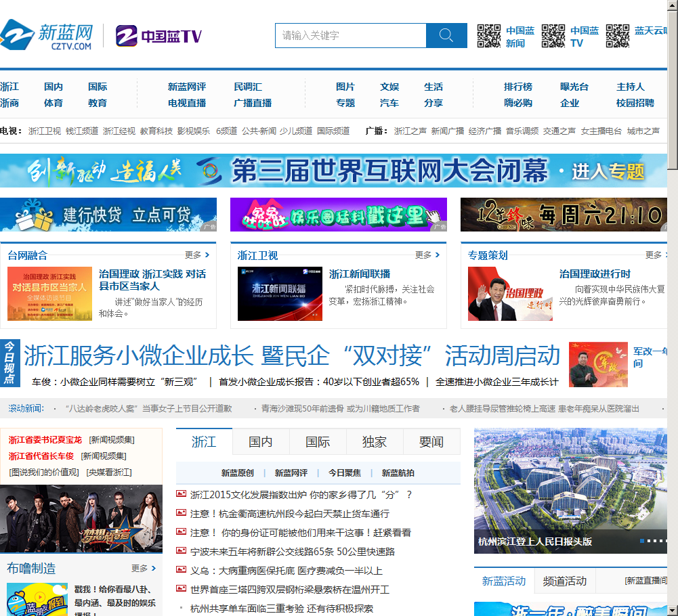The height and width of the screenshot is (616, 678).
Task: Open the 对话县市区当家人 thumbnail
Action: 49,294
